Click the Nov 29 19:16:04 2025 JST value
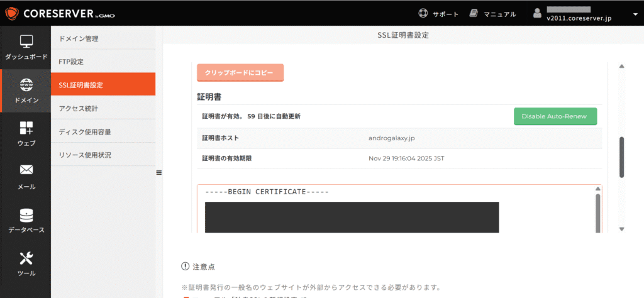The width and height of the screenshot is (644, 298). 407,158
